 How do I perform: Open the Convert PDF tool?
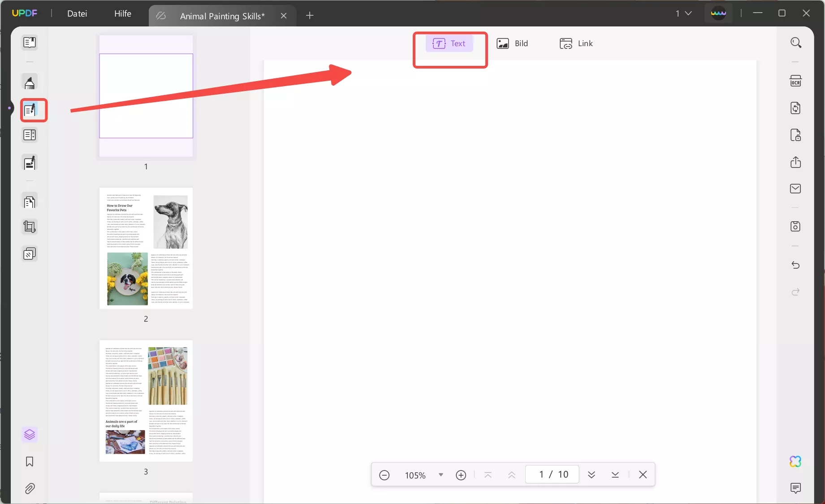point(796,108)
